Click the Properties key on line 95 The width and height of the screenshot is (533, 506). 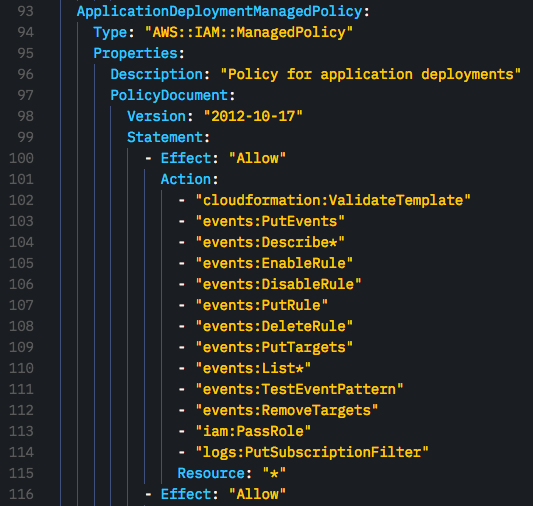[x=135, y=53]
